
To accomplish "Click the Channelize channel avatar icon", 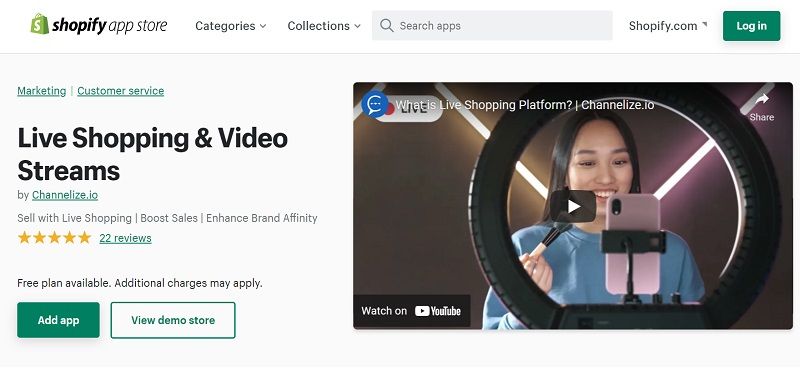I will click(374, 104).
